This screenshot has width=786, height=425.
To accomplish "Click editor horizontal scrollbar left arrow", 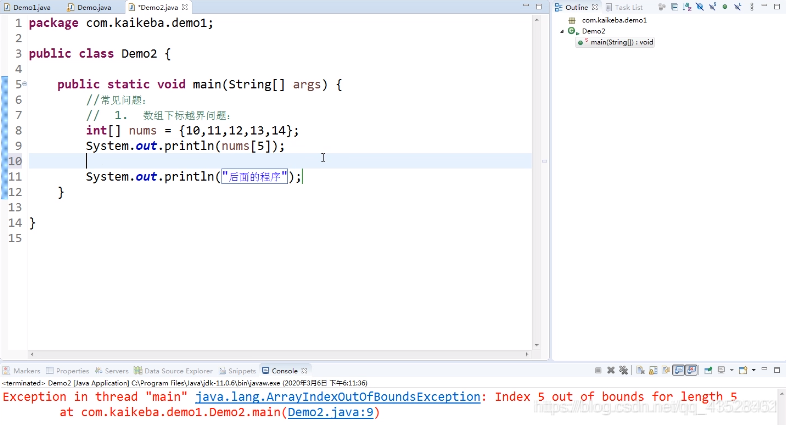I will coord(32,354).
